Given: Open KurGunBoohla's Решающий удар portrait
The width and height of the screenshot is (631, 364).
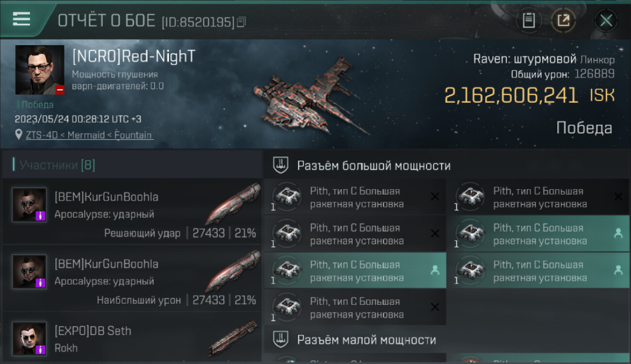Looking at the screenshot, I should tap(30, 205).
